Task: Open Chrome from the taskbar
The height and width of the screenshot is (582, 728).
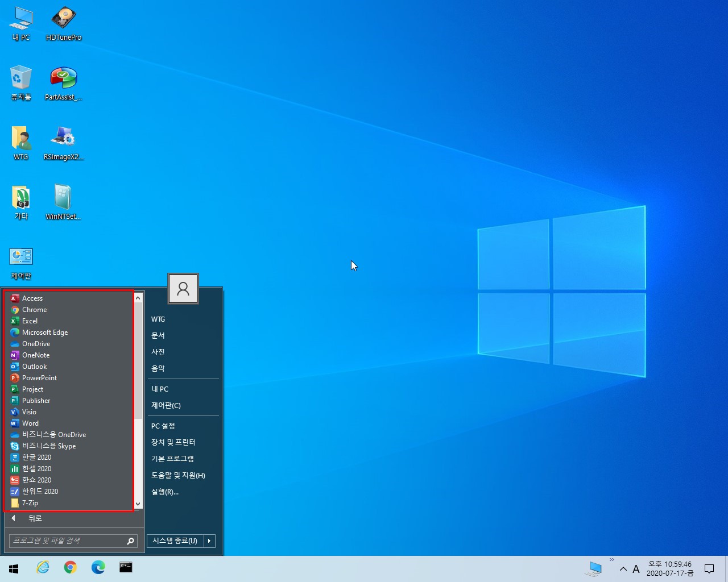Action: (71, 567)
